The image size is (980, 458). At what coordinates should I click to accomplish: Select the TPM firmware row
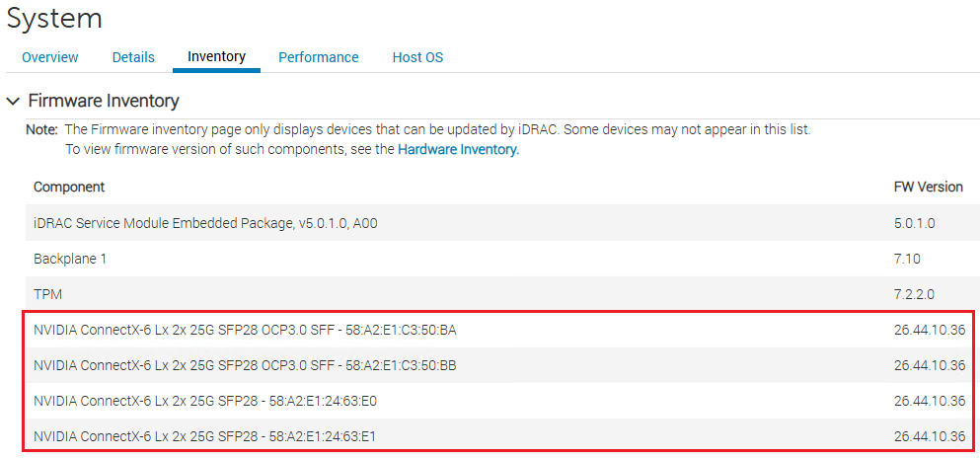pos(47,294)
